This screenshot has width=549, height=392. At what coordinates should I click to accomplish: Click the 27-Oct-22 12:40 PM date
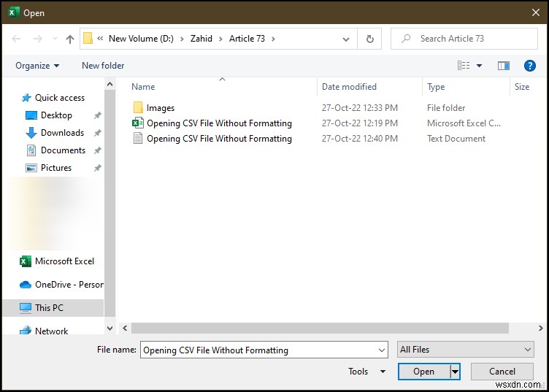(360, 139)
